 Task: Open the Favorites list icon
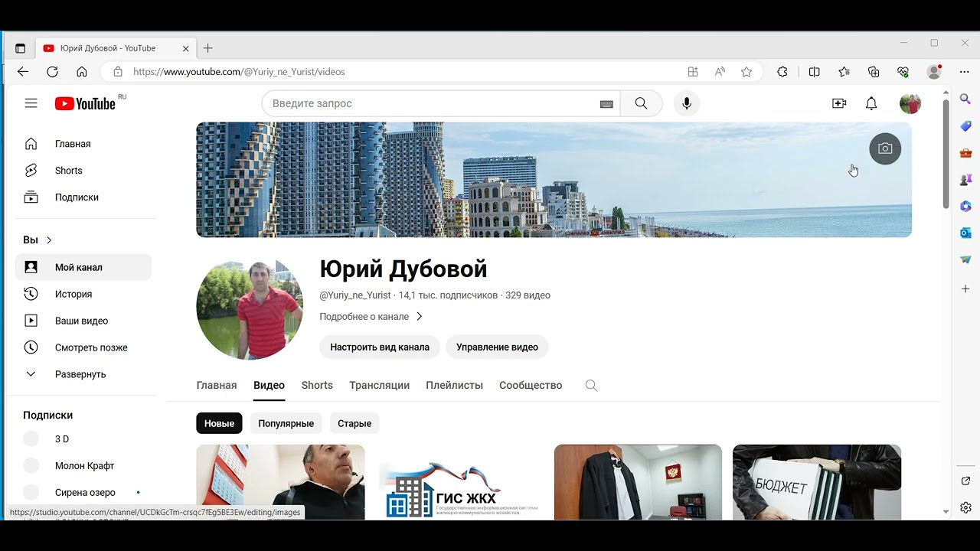pos(844,72)
